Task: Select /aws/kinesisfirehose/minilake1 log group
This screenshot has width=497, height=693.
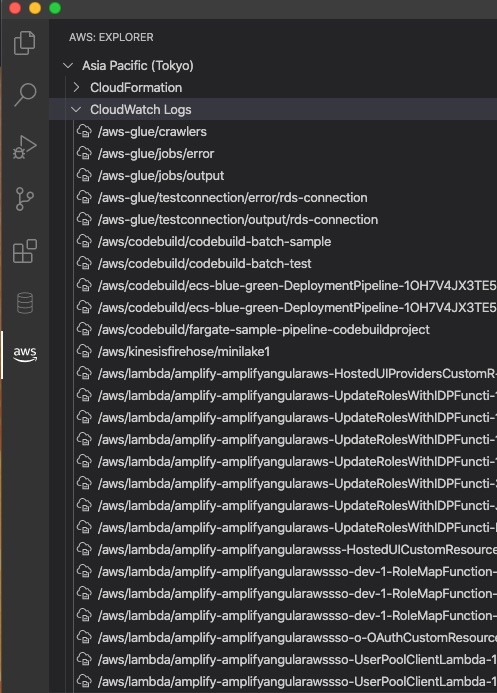Action: click(x=184, y=352)
